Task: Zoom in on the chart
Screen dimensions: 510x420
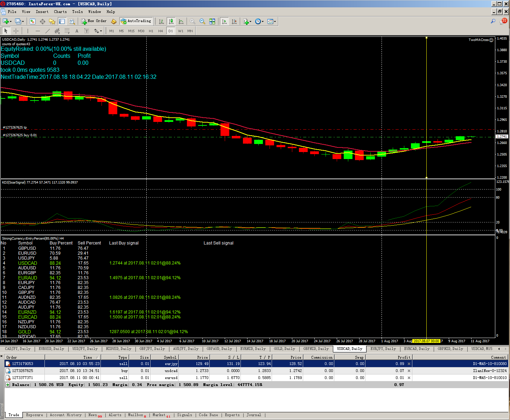Action: [x=192, y=21]
